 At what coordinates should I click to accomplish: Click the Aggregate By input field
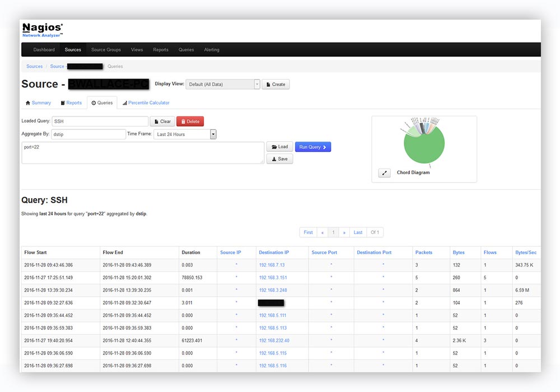click(x=88, y=134)
